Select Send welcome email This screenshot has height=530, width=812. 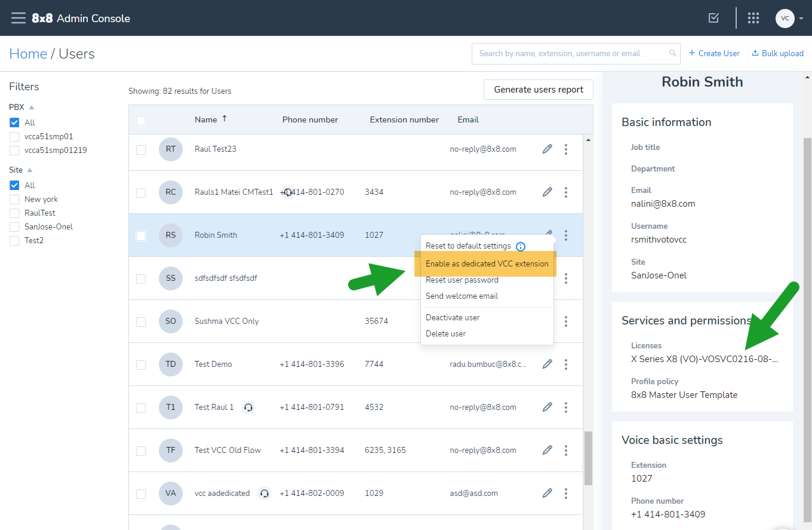point(462,296)
